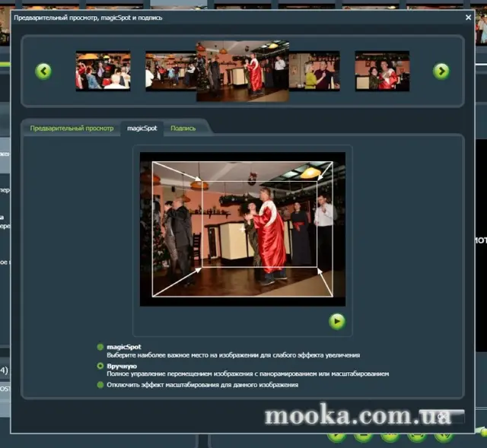Image resolution: width=487 pixels, height=448 pixels.
Task: Switch to Предварительный просмотр tab
Action: point(72,129)
